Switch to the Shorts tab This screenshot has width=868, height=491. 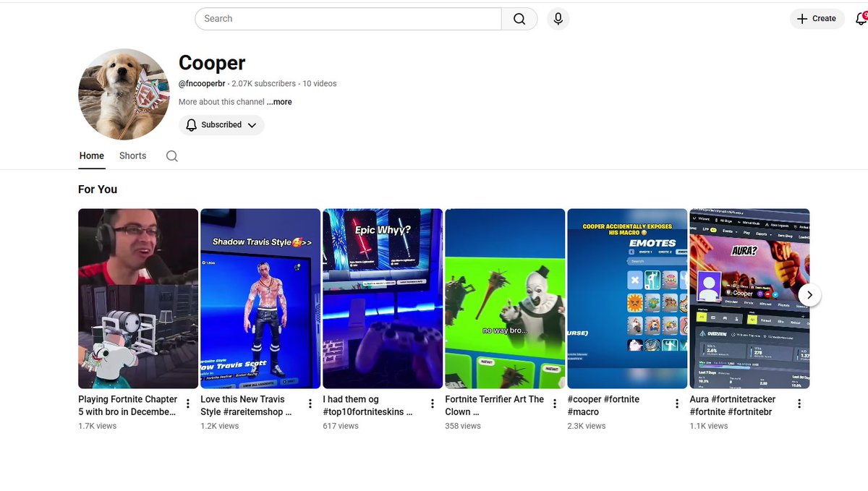click(132, 155)
